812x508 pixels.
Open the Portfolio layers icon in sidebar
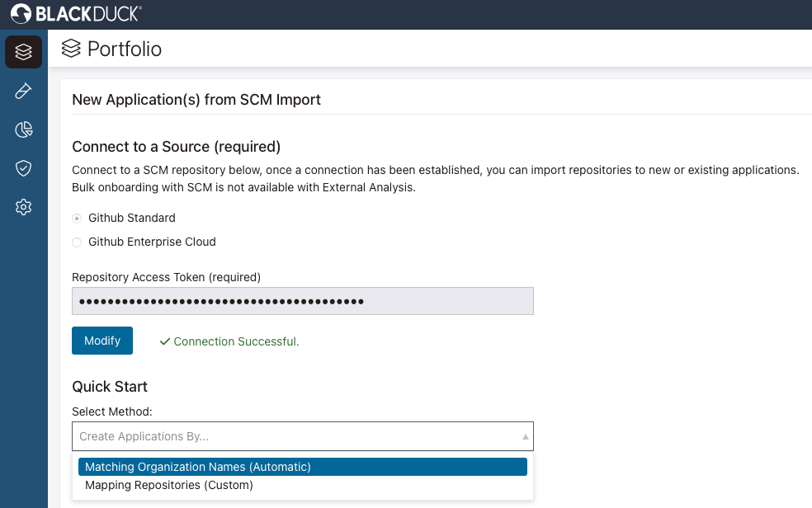tap(23, 52)
